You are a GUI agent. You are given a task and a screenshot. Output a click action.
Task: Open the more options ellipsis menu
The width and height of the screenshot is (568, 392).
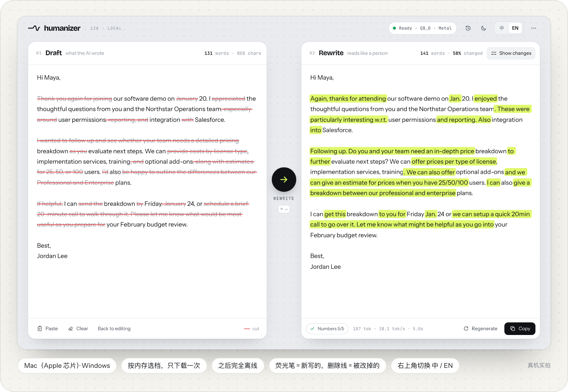pos(533,28)
